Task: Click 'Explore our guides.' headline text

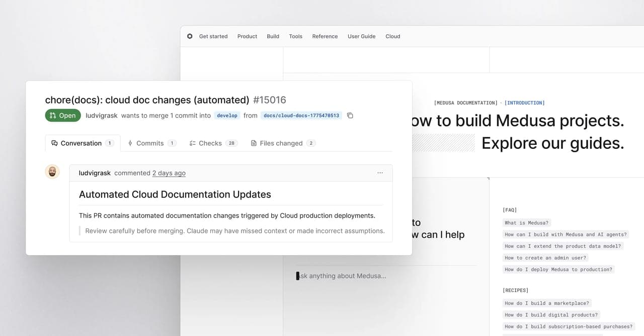Action: [553, 143]
